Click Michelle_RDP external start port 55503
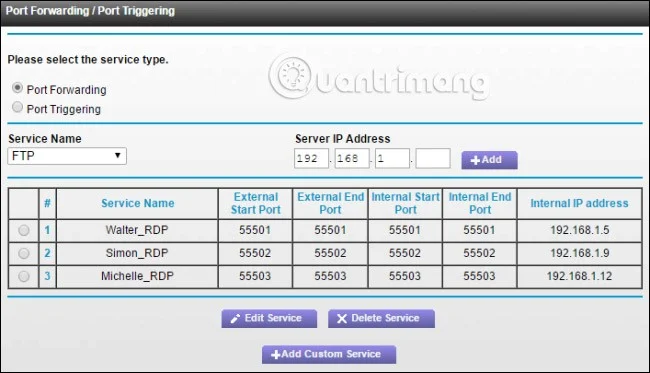650x373 pixels. 255,276
